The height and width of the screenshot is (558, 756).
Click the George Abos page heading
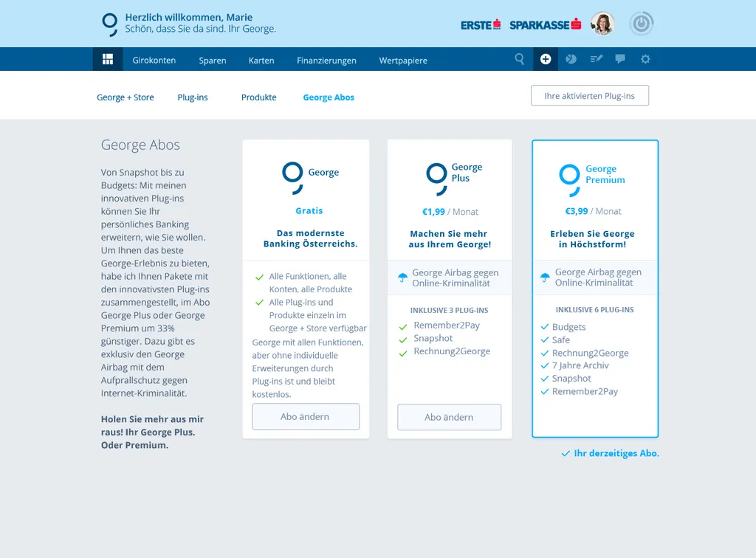(x=140, y=145)
